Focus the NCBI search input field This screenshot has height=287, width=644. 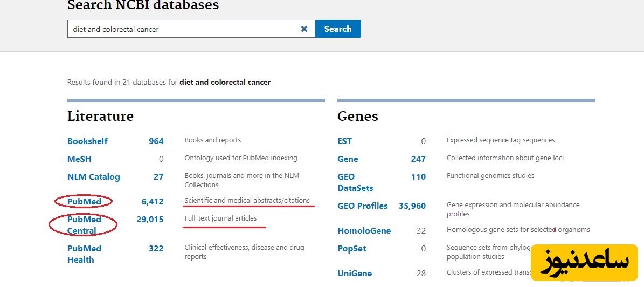(183, 29)
